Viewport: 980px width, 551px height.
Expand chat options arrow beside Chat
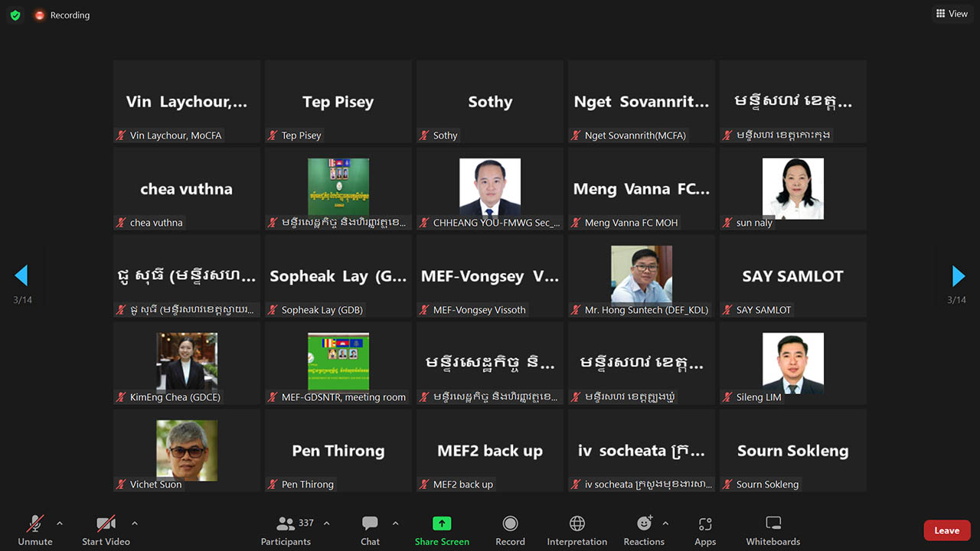coord(395,523)
